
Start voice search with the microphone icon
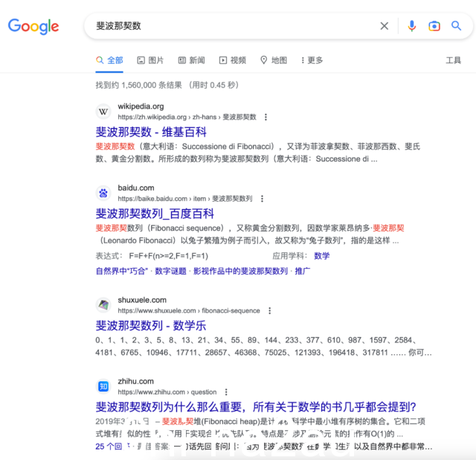(x=411, y=26)
